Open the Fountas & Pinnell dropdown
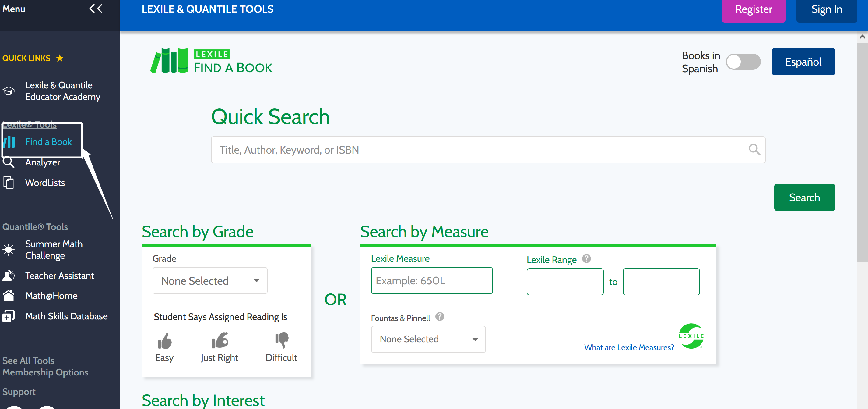868x409 pixels. click(x=428, y=339)
